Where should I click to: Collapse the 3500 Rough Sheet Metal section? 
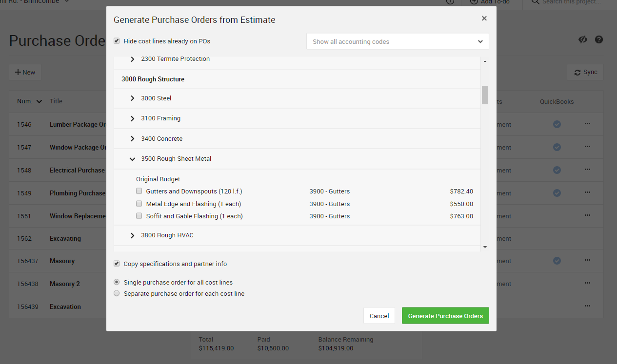click(132, 159)
